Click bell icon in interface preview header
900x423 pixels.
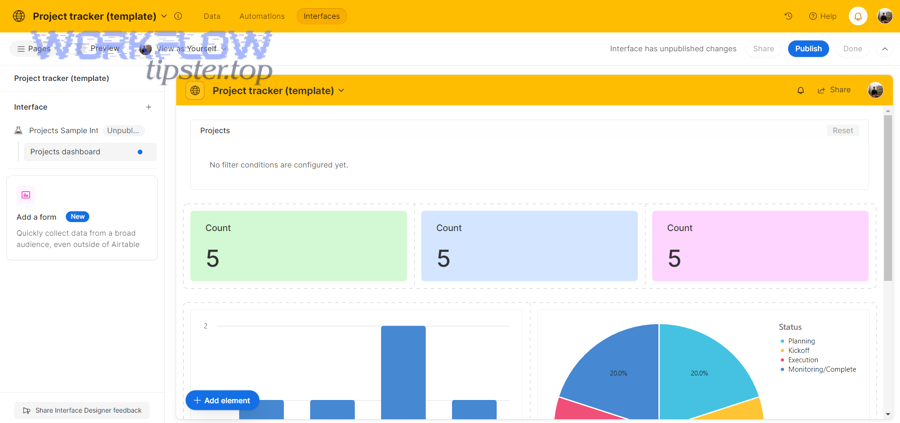pos(800,91)
